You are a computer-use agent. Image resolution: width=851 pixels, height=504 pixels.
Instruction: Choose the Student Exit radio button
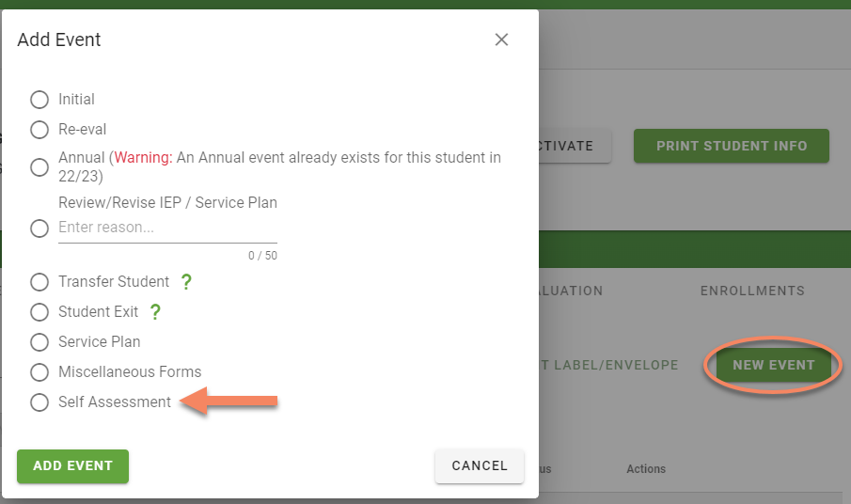click(x=39, y=312)
